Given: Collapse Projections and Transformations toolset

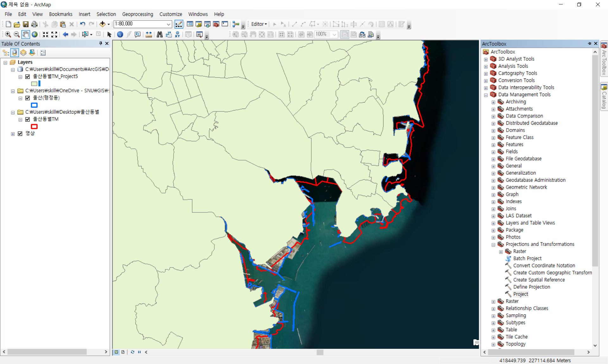Looking at the screenshot, I should click(493, 245).
